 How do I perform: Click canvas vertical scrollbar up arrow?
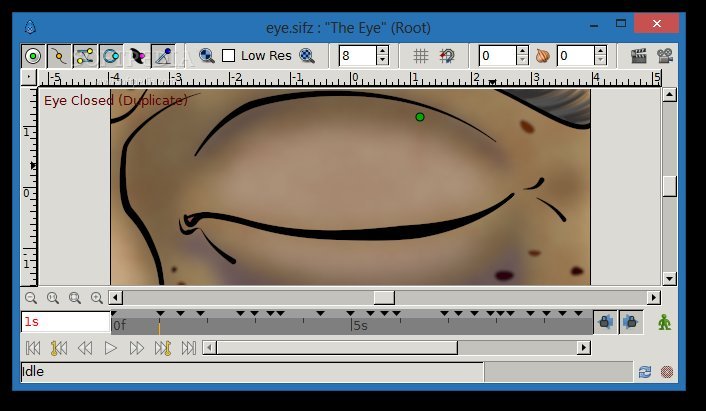point(670,95)
